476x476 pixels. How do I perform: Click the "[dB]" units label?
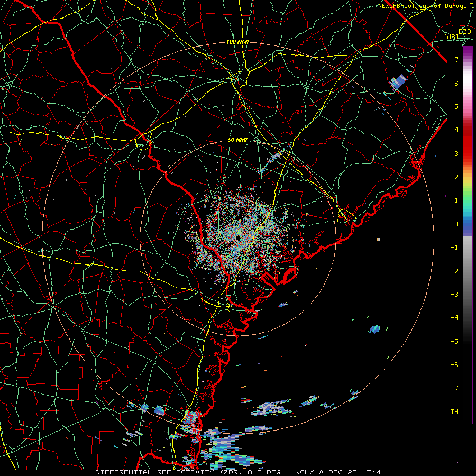point(452,37)
